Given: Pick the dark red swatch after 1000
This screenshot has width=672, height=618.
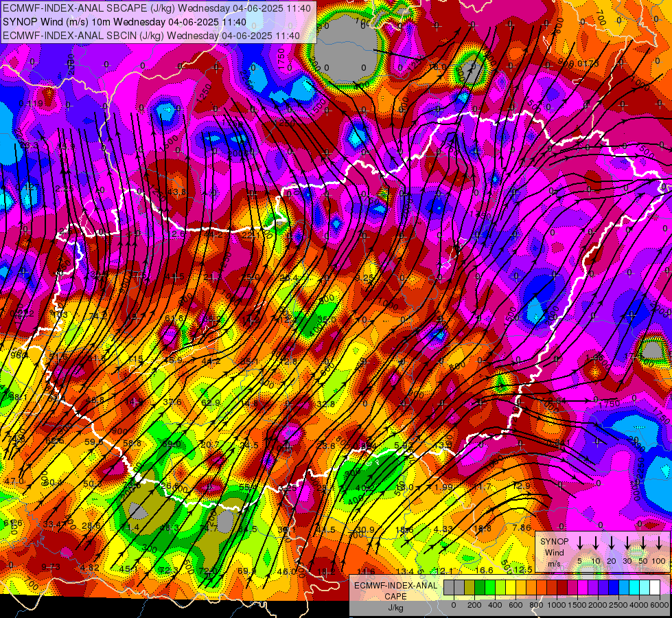Looking at the screenshot, I should click(x=562, y=588).
